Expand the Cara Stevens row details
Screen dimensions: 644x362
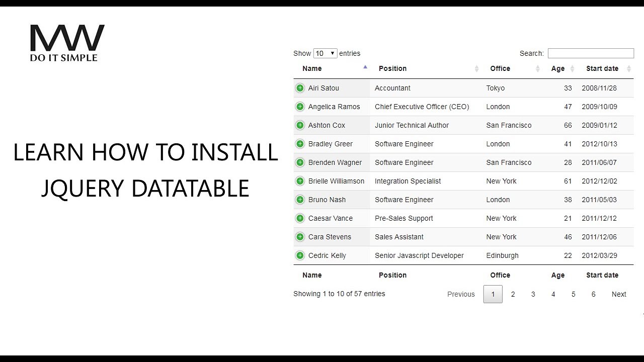pyautogui.click(x=300, y=237)
